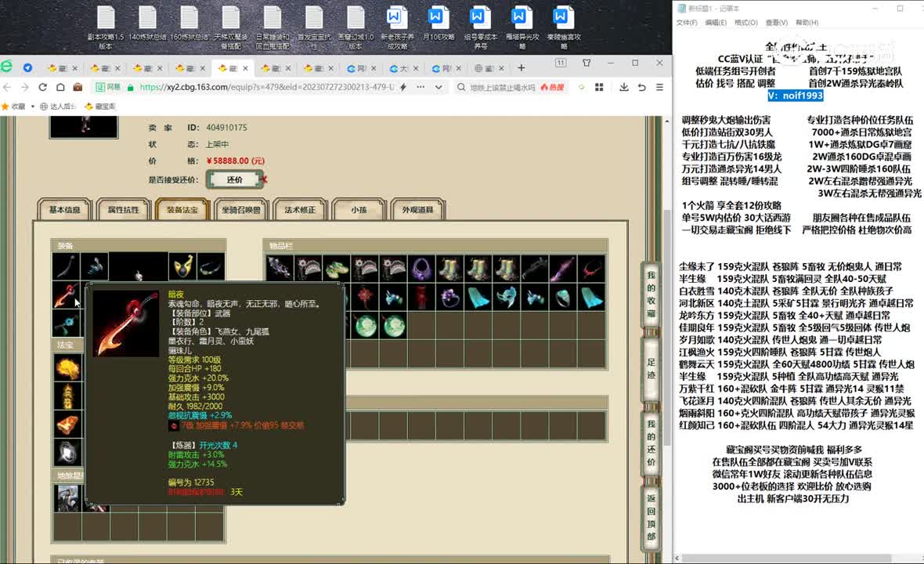
Task: Click 返回顶部 to return to top
Action: coord(651,518)
